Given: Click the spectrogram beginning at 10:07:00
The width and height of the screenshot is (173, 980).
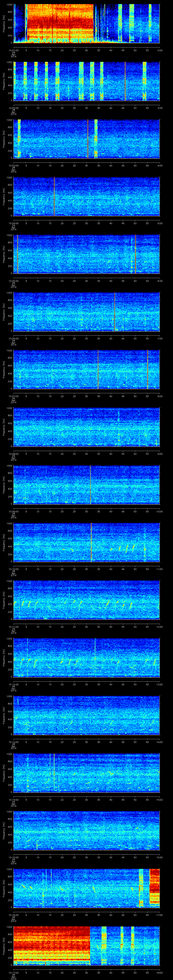Looking at the screenshot, I should tap(86, 370).
